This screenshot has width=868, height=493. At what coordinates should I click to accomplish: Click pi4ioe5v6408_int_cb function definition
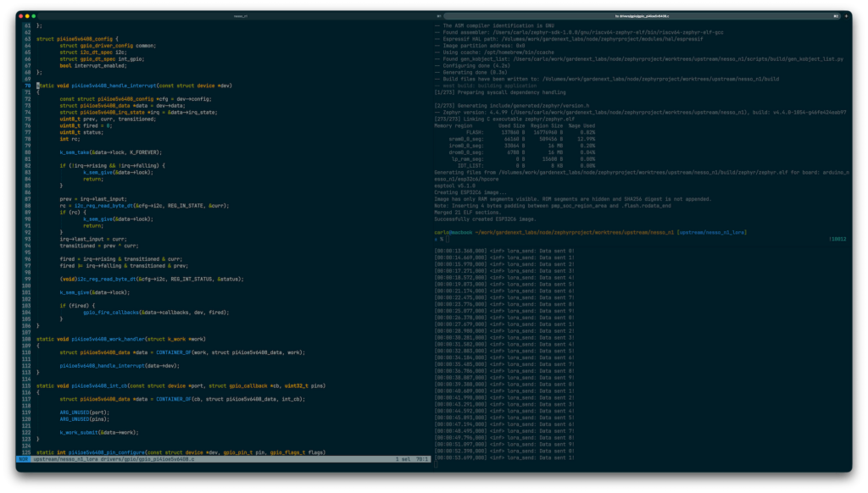tap(181, 386)
